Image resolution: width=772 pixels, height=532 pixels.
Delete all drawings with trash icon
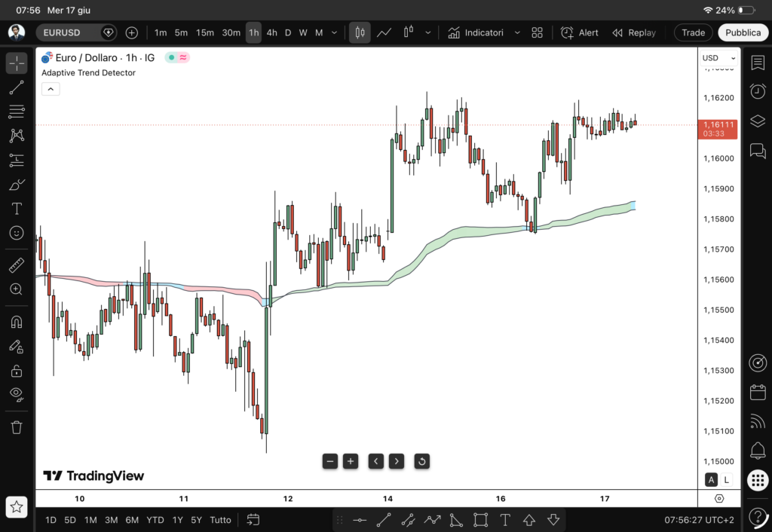click(x=17, y=427)
